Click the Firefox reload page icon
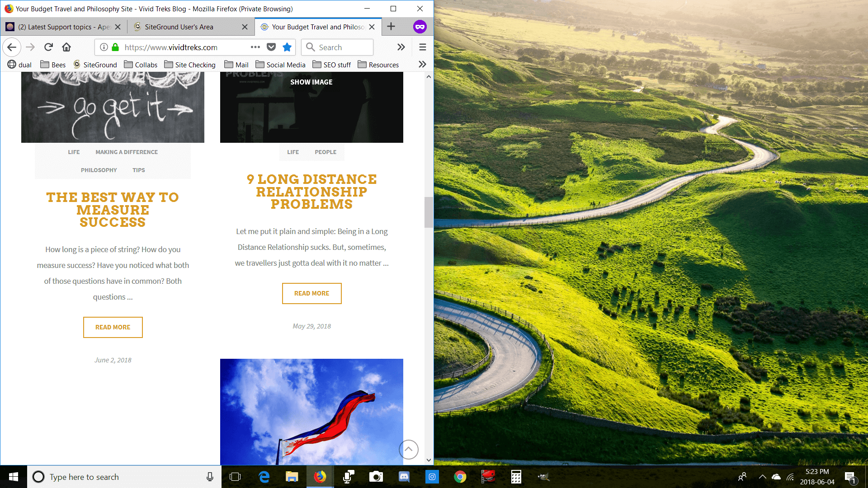 pyautogui.click(x=48, y=47)
